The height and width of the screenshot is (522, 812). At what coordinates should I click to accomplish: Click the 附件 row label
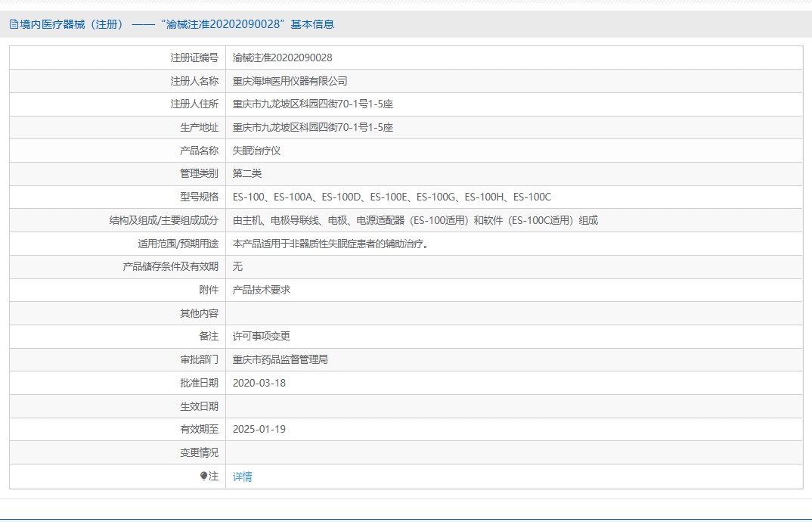209,290
